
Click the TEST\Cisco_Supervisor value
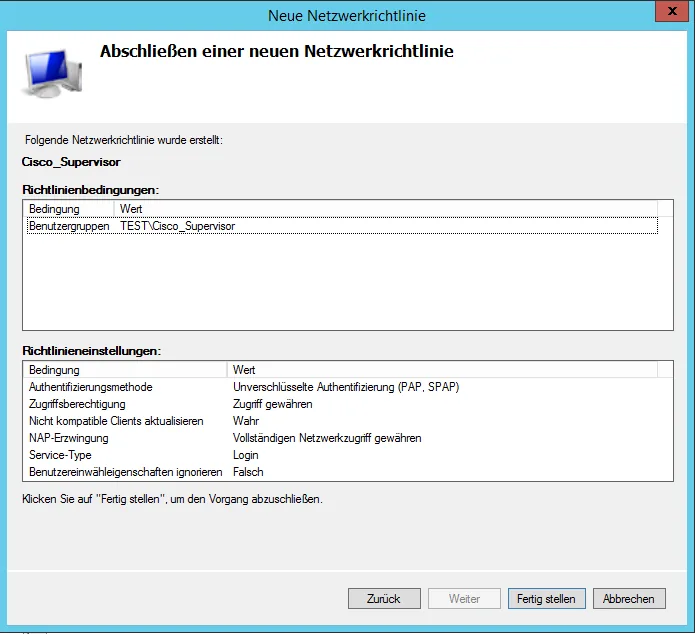point(177,226)
